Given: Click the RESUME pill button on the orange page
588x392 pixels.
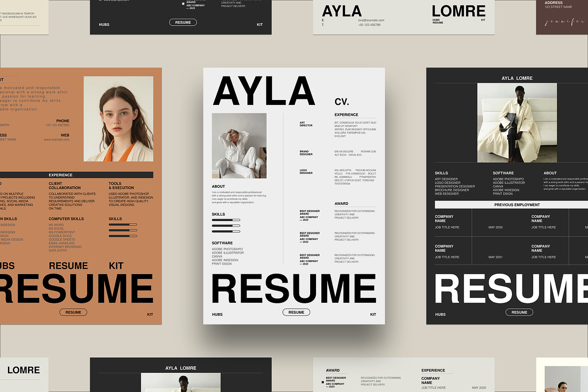Looking at the screenshot, I should [73, 312].
